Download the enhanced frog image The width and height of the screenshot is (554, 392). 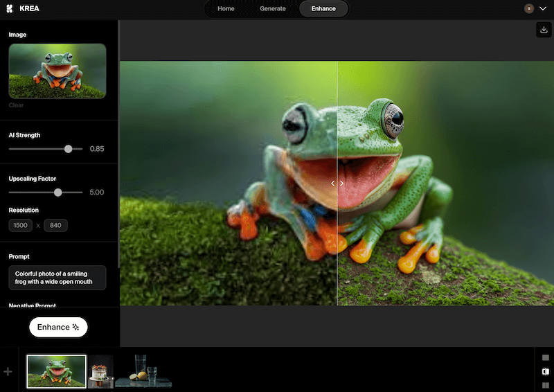[544, 30]
